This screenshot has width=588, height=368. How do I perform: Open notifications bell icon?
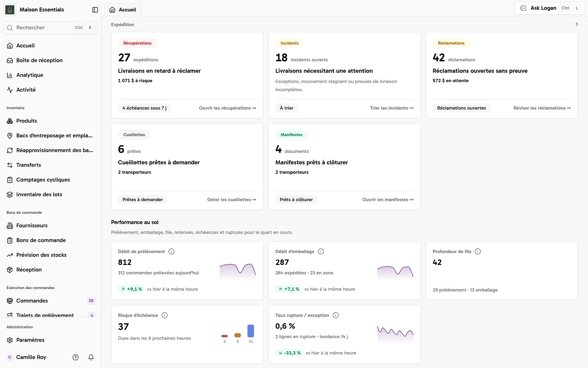pos(91,357)
